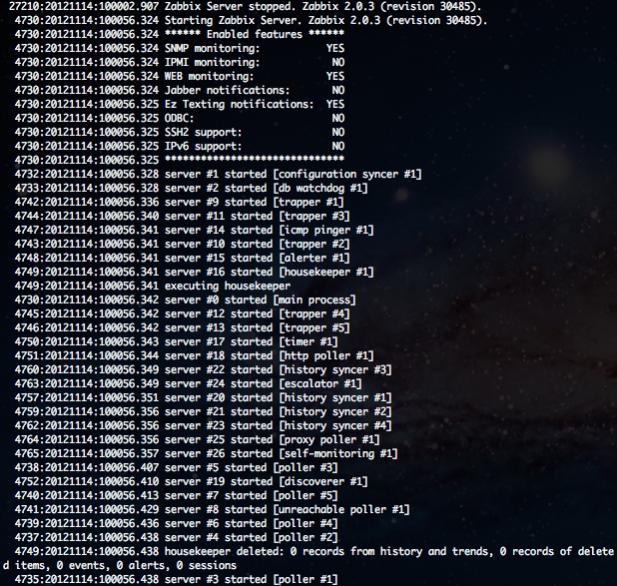The width and height of the screenshot is (617, 586).
Task: Click 'd items, 0 events, 0 alerts, 0 sessions' line
Action: tap(120, 566)
